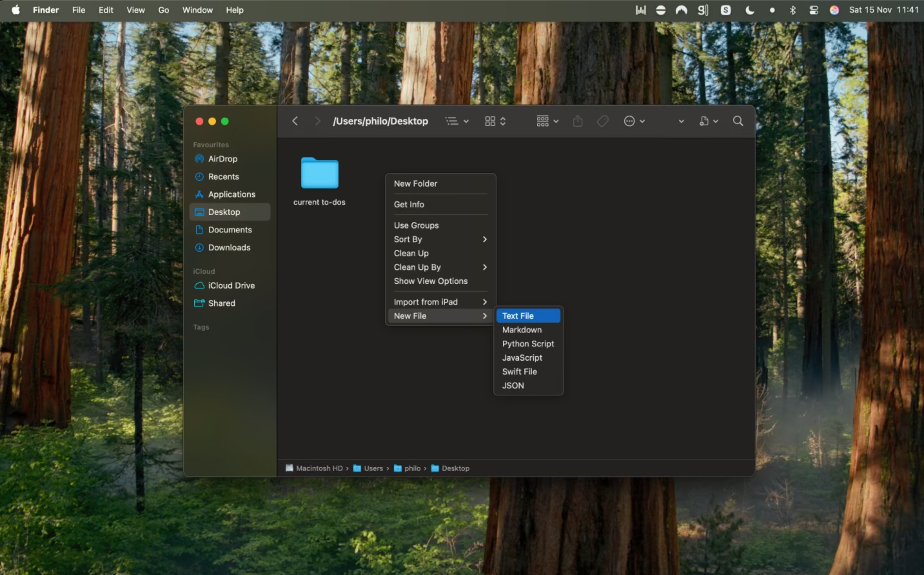
Task: Open the AirDrop section in sidebar
Action: [223, 159]
